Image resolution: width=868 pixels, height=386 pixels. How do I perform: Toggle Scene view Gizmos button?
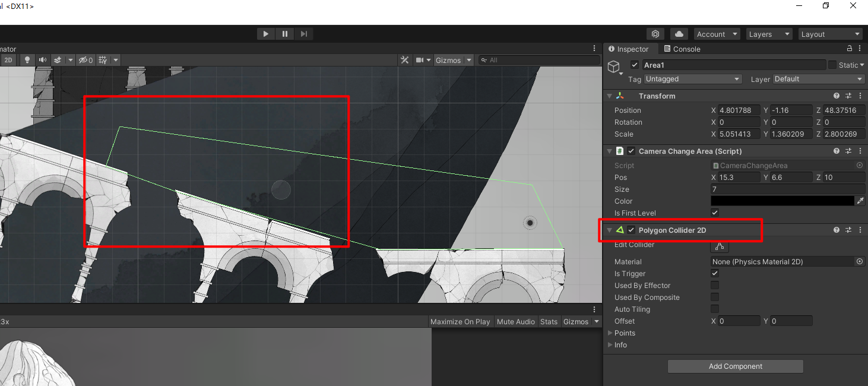[448, 60]
